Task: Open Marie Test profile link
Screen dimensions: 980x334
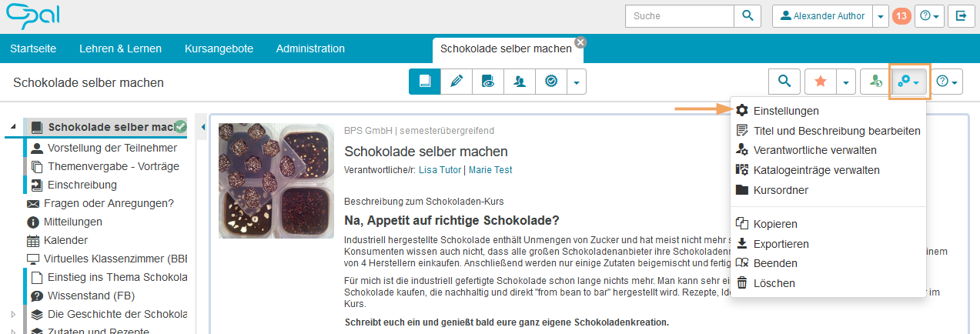Action: [490, 170]
